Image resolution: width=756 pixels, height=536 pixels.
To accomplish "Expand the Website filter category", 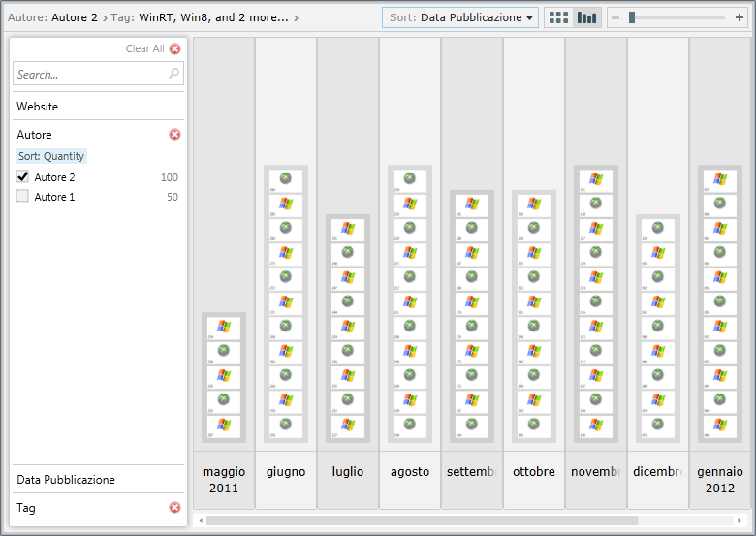I will pyautogui.click(x=98, y=106).
